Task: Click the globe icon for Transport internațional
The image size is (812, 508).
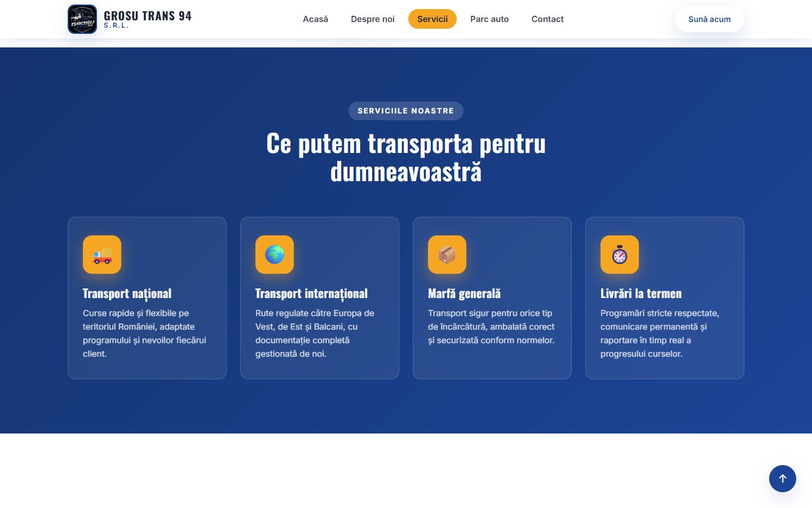Action: (x=275, y=255)
